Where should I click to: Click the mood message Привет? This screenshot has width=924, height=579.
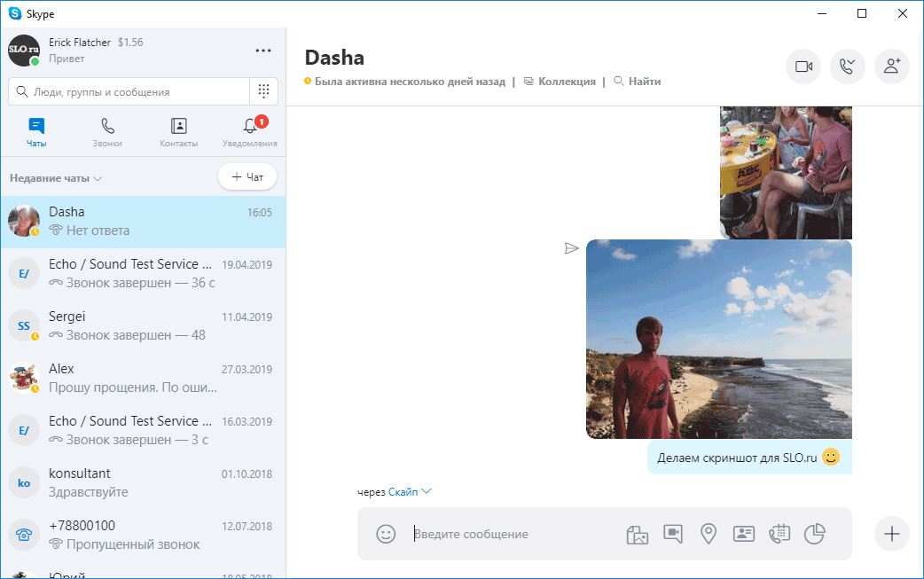tap(67, 59)
